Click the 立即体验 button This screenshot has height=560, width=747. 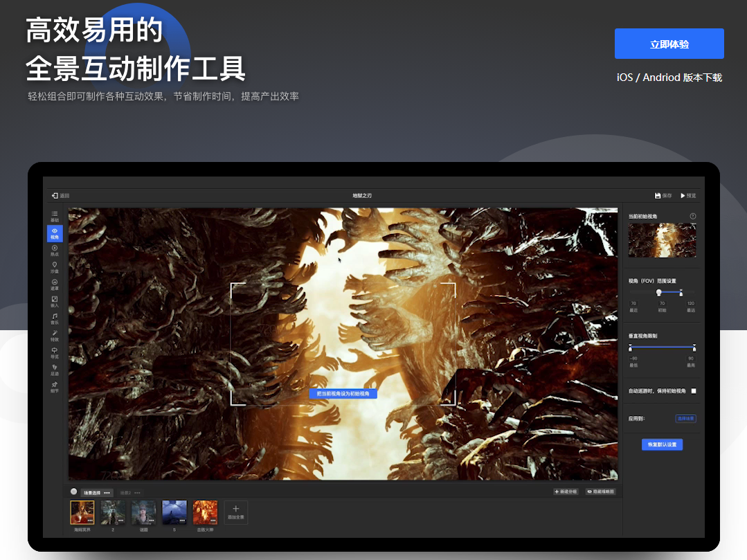point(669,44)
